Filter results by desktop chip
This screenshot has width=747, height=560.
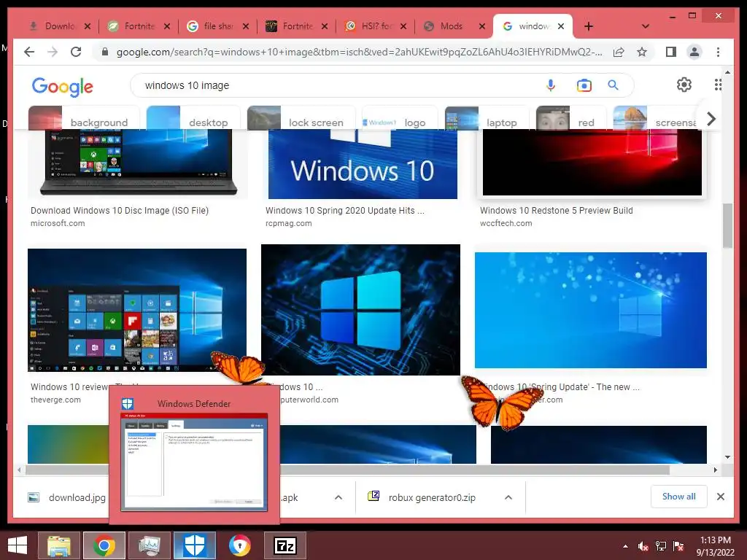click(193, 118)
